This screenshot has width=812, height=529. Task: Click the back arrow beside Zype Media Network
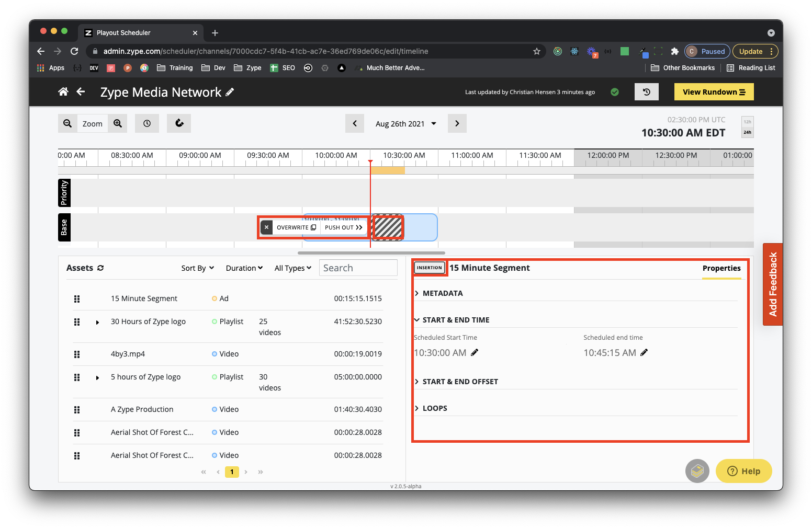(81, 92)
